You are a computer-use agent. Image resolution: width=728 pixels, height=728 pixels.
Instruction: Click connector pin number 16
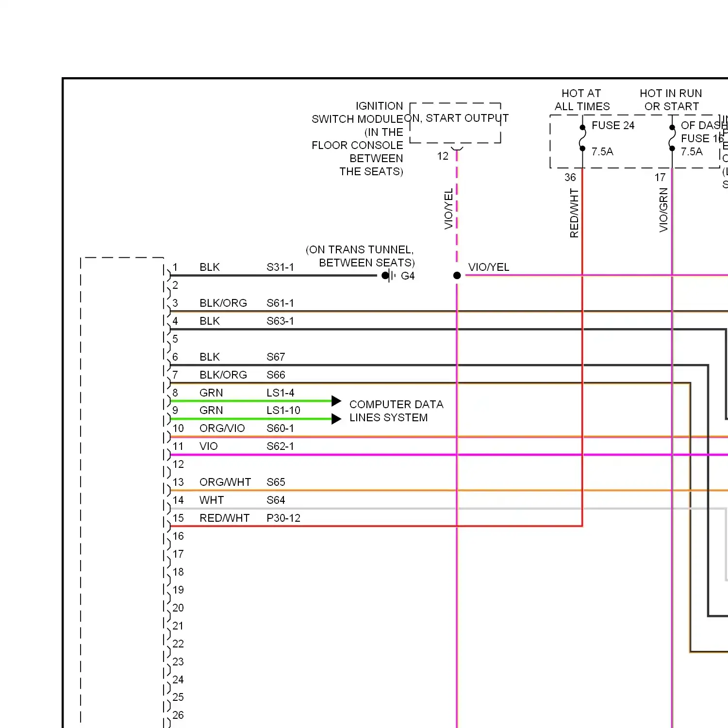click(178, 536)
